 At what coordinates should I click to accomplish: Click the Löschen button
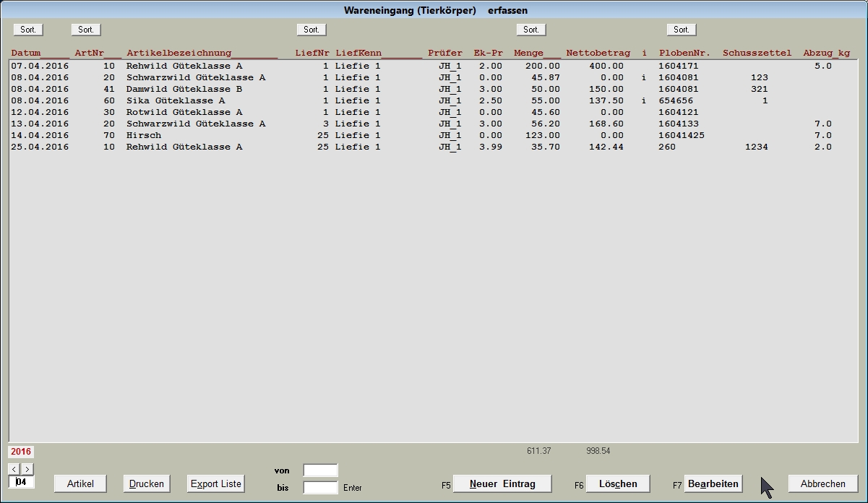(x=618, y=483)
